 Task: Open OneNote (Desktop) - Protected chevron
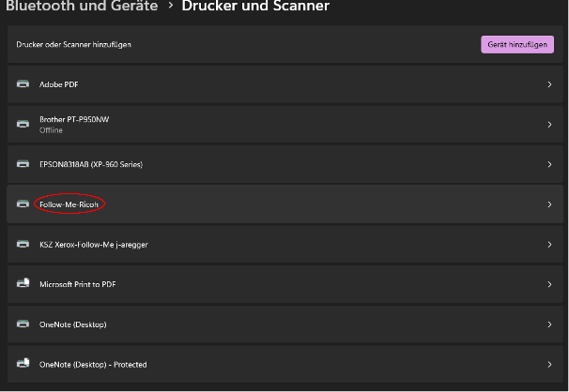pos(549,365)
